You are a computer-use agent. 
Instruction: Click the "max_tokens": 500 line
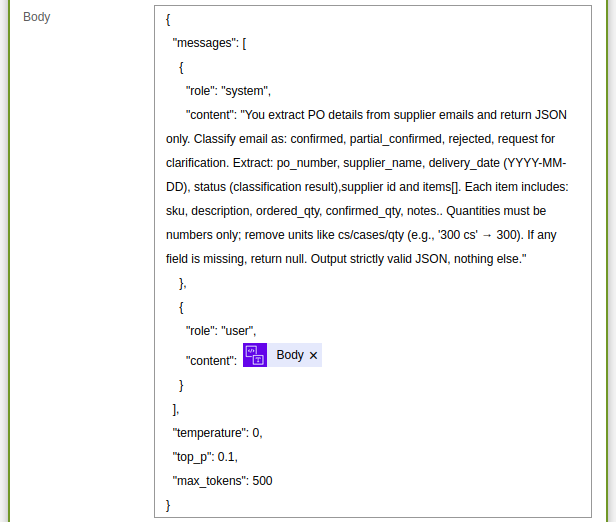[222, 480]
